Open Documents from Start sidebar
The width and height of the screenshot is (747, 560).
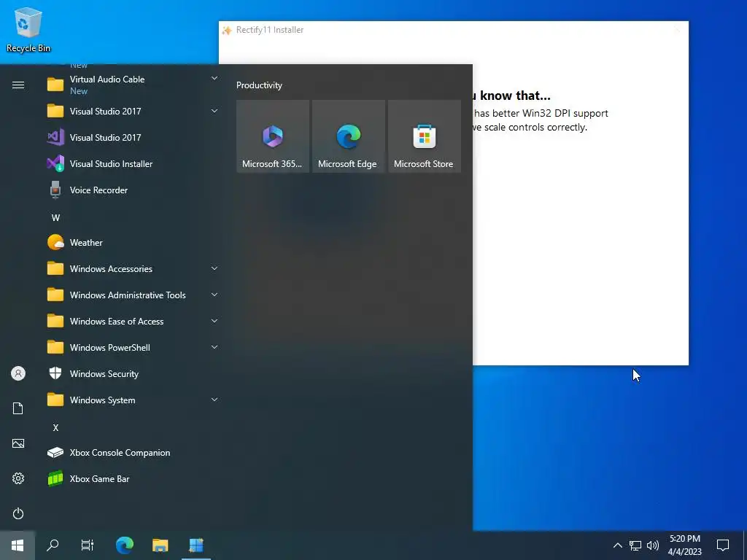(18, 408)
